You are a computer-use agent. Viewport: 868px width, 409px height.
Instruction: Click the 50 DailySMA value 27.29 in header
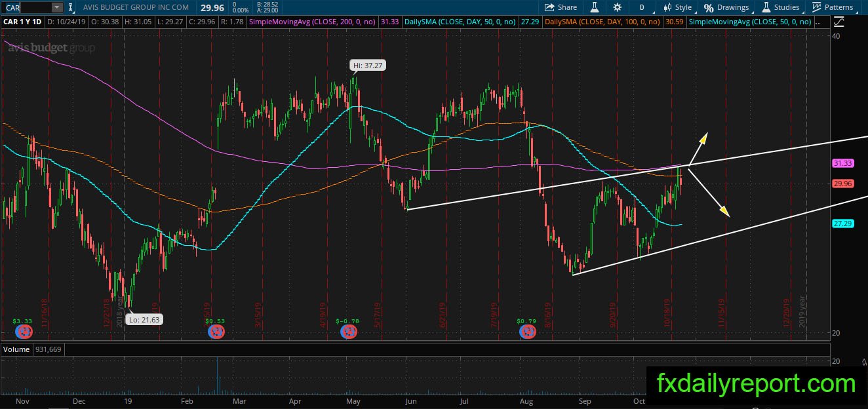529,22
